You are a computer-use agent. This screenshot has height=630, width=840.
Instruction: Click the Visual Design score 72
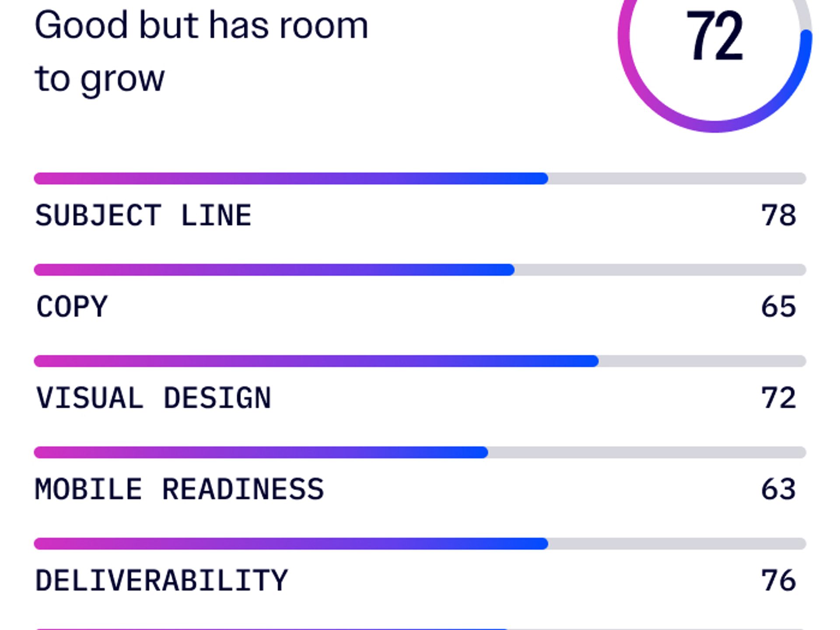pos(778,398)
